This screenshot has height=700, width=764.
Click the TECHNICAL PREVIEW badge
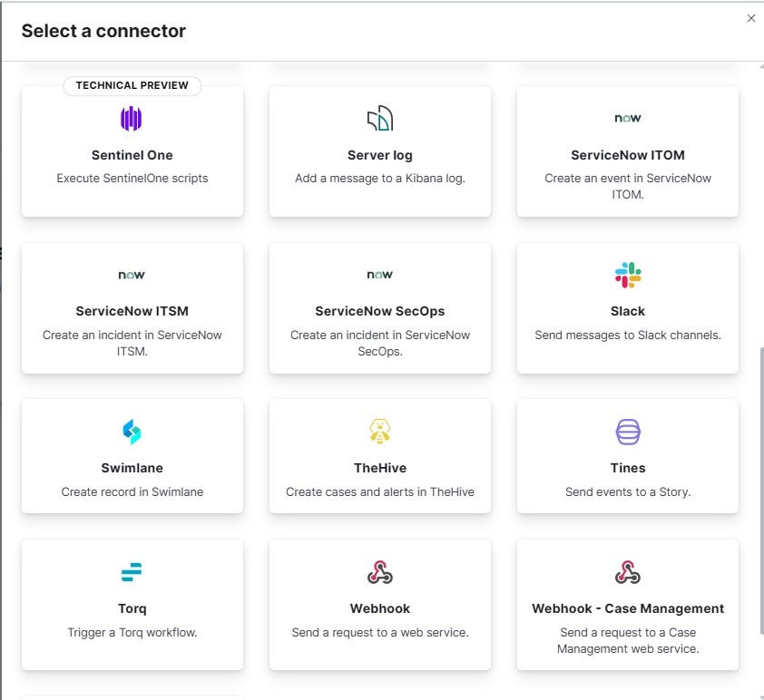pos(132,85)
